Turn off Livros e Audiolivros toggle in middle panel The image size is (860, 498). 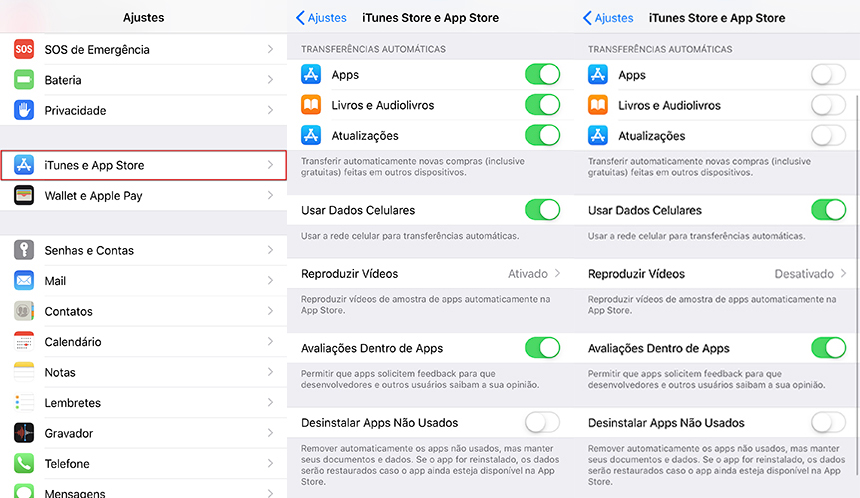pos(542,105)
